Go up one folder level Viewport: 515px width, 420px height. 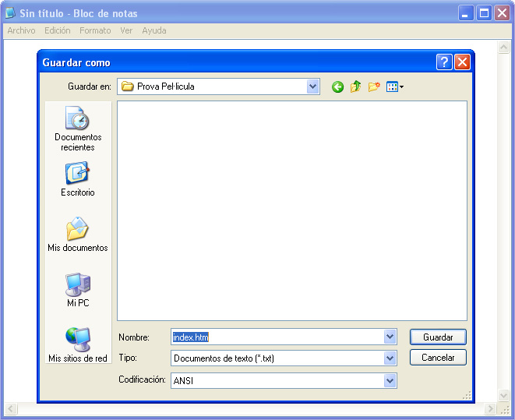(x=355, y=87)
